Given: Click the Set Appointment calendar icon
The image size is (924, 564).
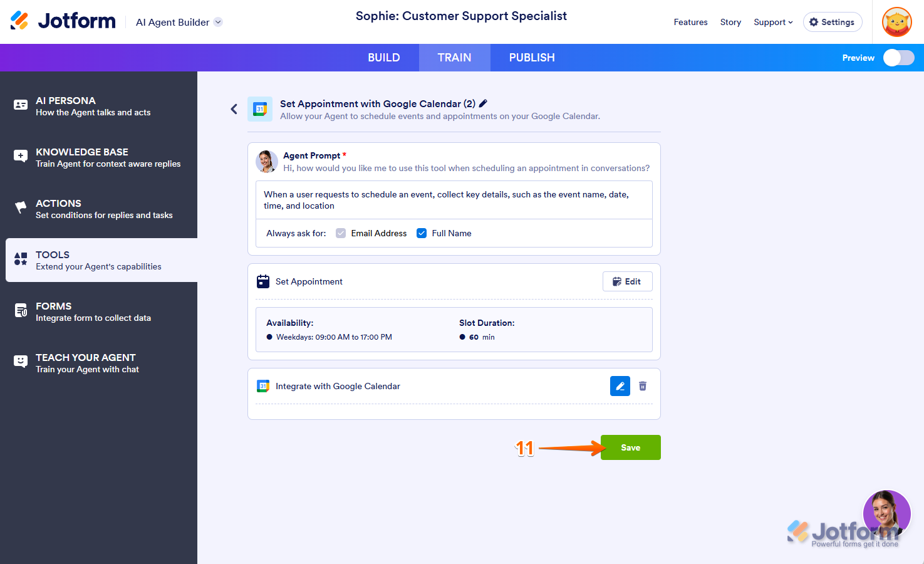Looking at the screenshot, I should 263,281.
